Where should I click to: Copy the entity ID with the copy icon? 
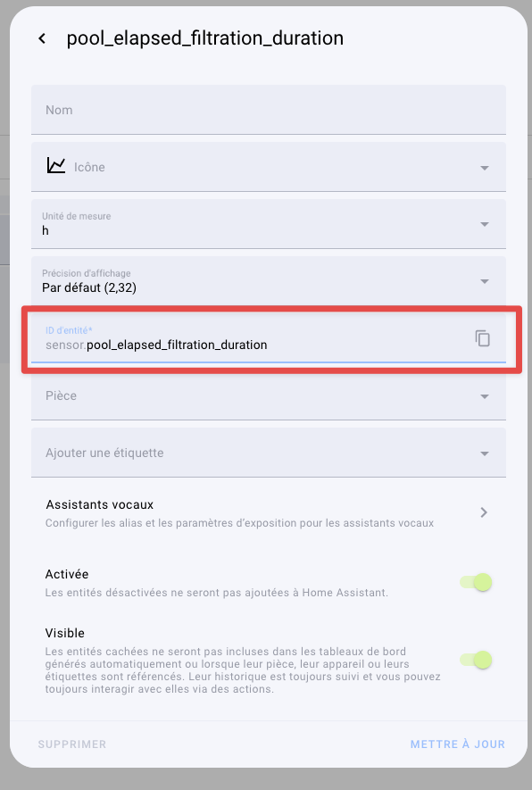[483, 338]
